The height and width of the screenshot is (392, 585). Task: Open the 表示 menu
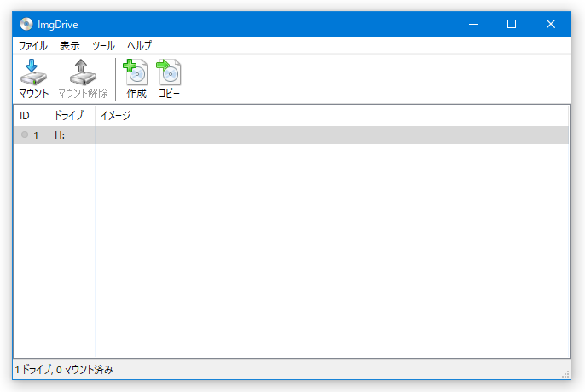coord(70,45)
